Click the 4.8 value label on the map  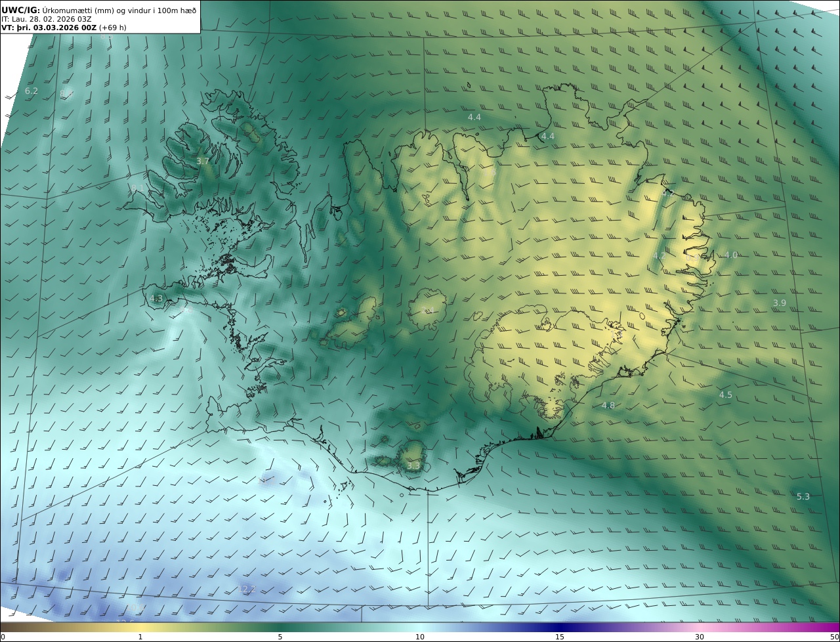coord(608,406)
